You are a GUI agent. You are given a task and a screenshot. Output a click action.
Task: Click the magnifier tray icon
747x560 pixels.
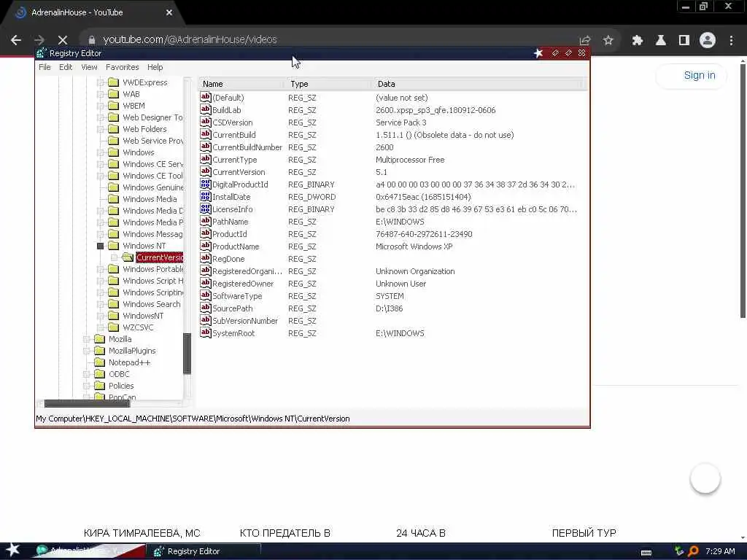pos(693,551)
